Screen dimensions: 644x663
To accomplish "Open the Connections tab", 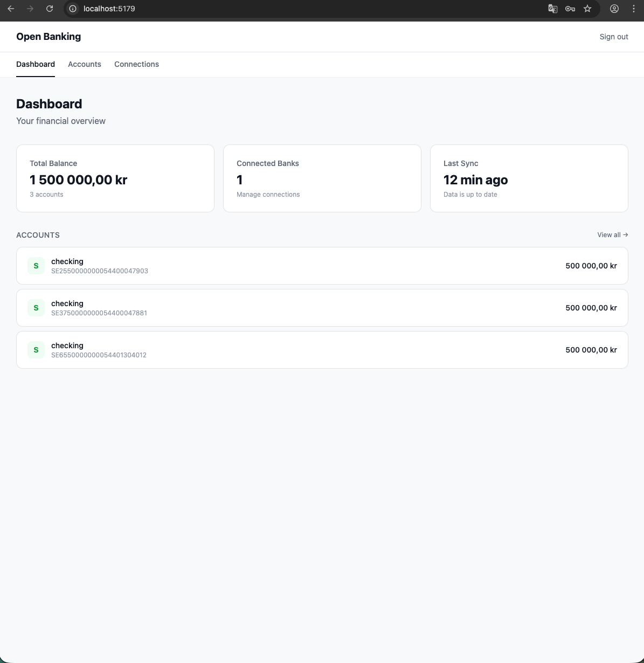I will (x=136, y=64).
